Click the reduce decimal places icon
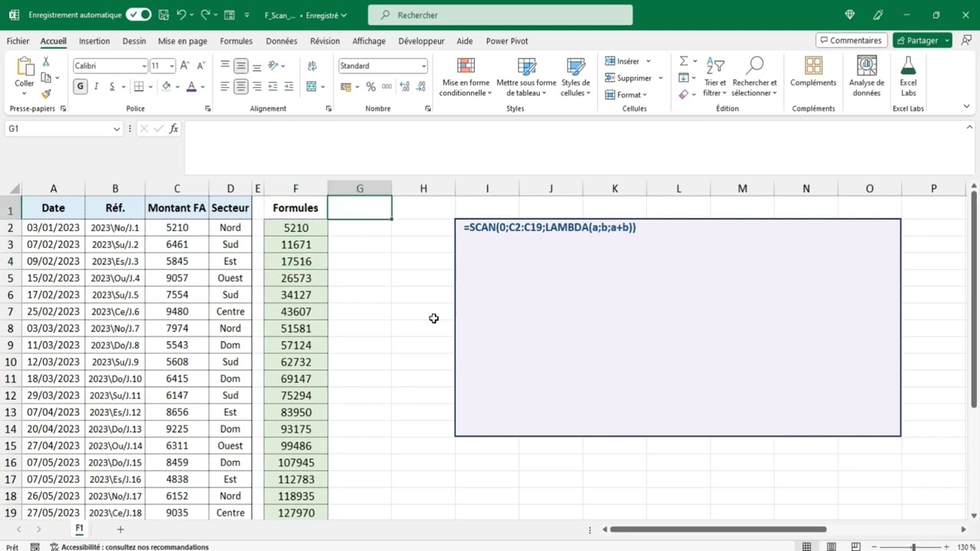This screenshot has width=980, height=551. point(420,86)
